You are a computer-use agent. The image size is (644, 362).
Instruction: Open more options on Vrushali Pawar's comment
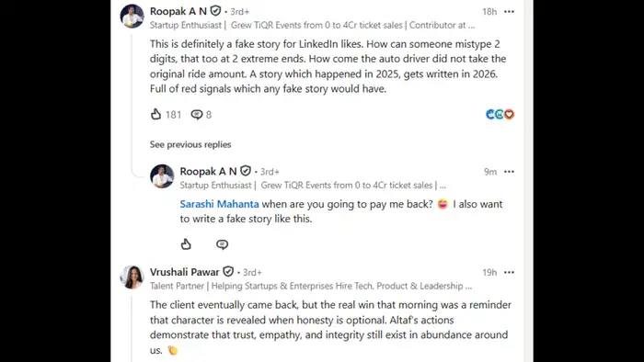(509, 272)
